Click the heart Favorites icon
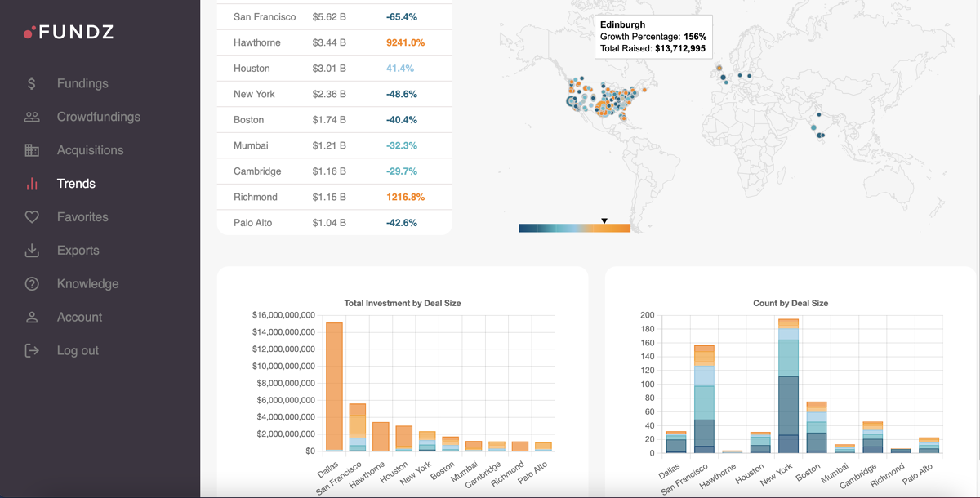The width and height of the screenshot is (980, 498). [x=32, y=217]
